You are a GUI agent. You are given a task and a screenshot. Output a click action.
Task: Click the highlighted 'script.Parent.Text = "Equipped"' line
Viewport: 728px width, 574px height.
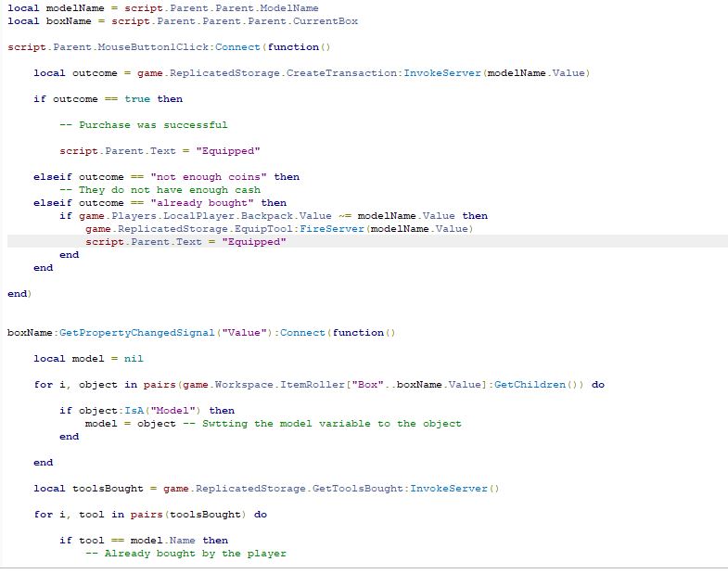[x=185, y=242]
